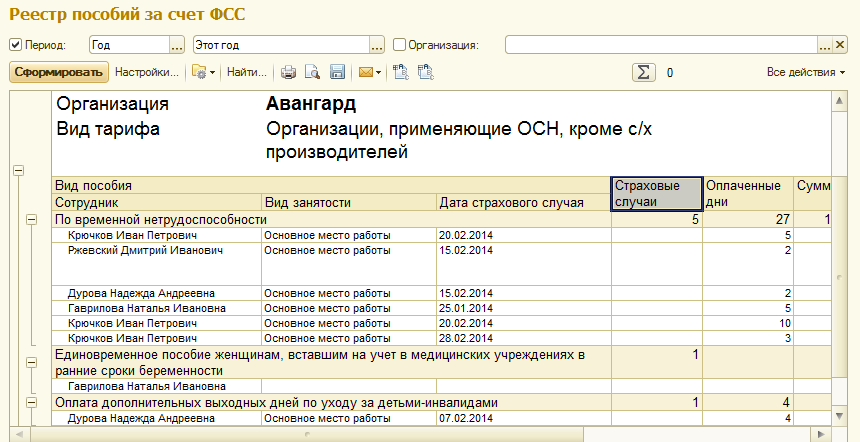Clear the Организация field with the X button
The height and width of the screenshot is (442, 860).
[840, 45]
